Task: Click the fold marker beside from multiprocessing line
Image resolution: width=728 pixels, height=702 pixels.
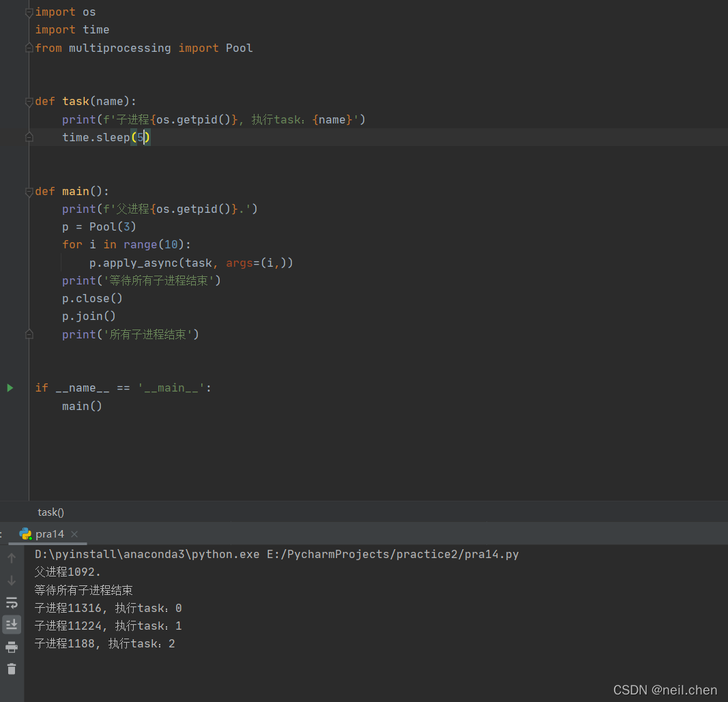Action: coord(29,48)
